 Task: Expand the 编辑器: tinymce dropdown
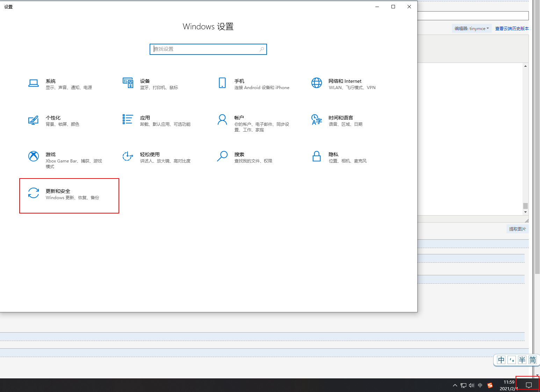(472, 29)
